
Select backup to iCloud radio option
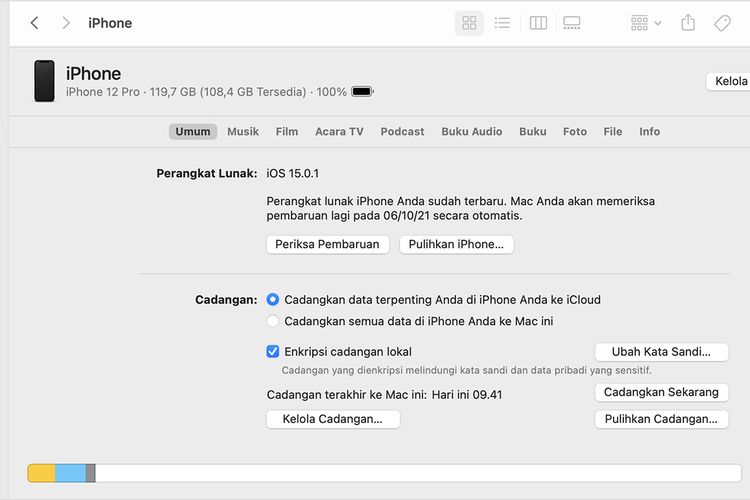(x=273, y=300)
